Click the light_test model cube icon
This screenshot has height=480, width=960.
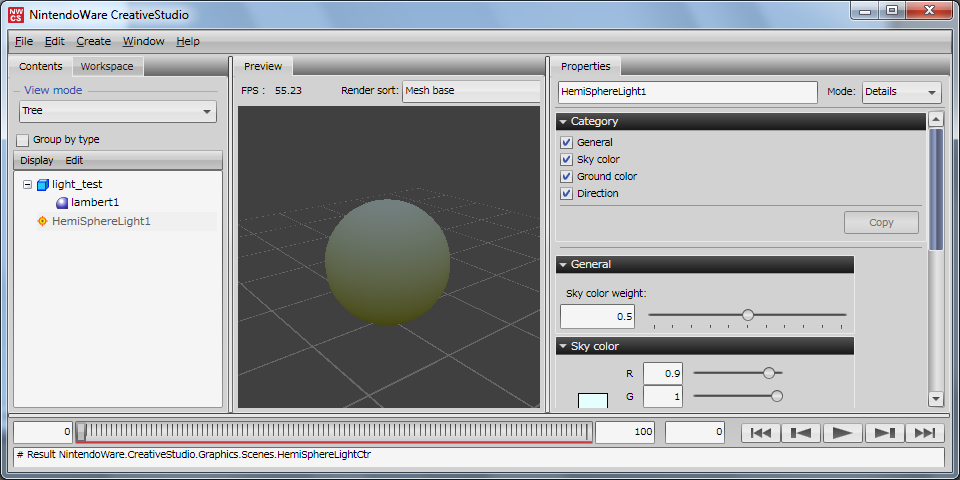tap(42, 185)
